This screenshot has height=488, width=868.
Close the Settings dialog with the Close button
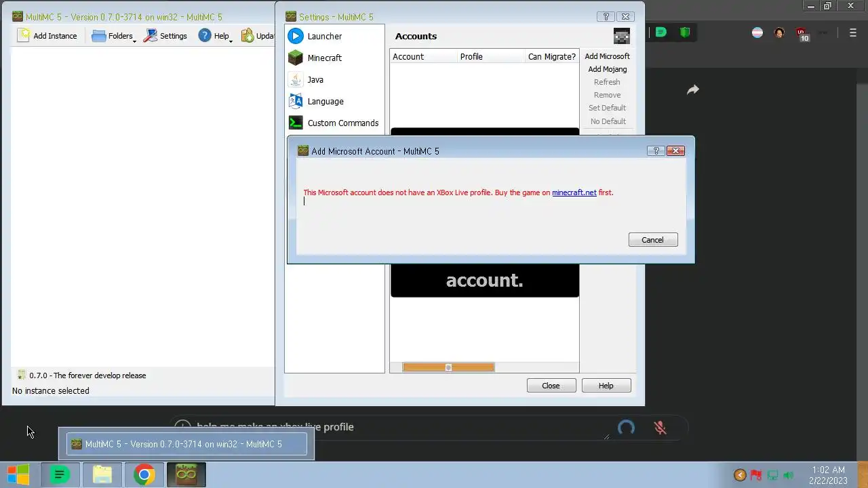[x=551, y=386]
